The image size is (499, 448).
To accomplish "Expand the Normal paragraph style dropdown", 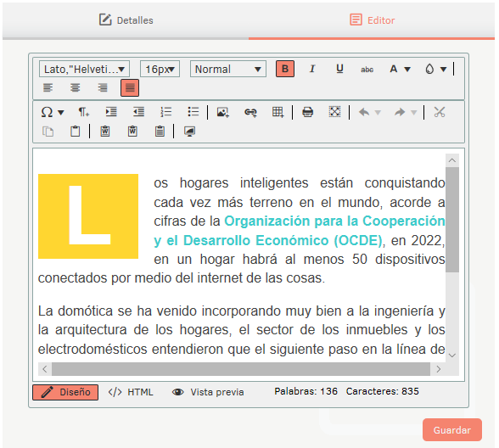I will [x=228, y=69].
